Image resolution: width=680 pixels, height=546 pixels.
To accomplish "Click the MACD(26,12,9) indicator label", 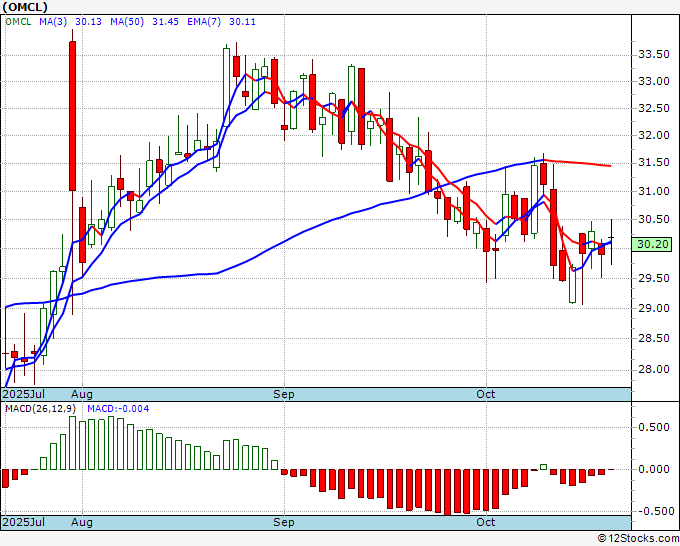I will [40, 409].
